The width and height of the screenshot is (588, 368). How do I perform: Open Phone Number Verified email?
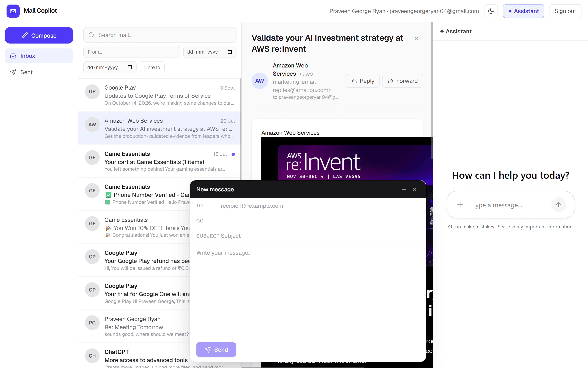click(x=134, y=194)
